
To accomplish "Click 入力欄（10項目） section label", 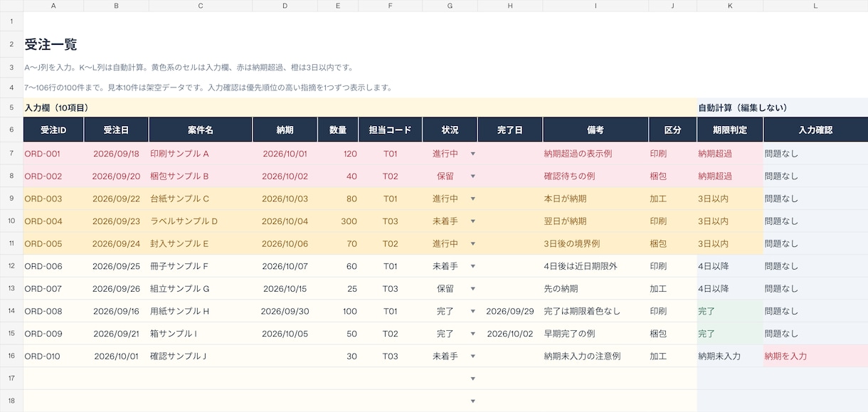I will coord(56,108).
